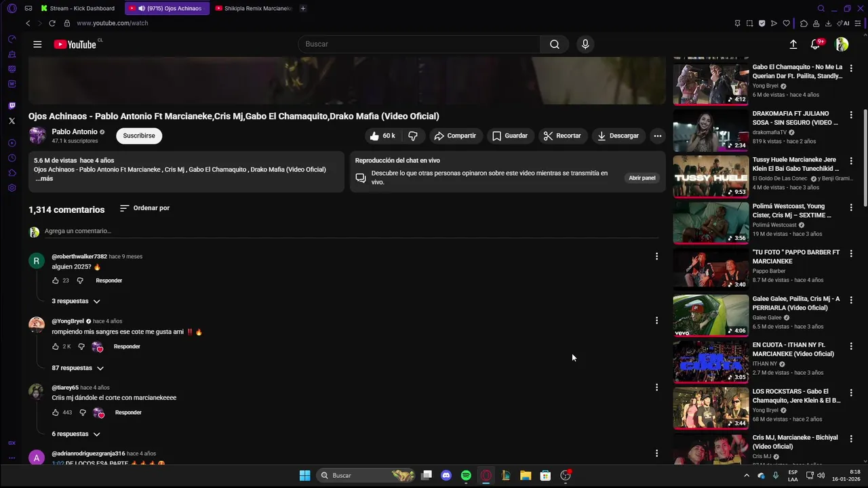
Task: Go back with the browser back arrow
Action: [28, 23]
